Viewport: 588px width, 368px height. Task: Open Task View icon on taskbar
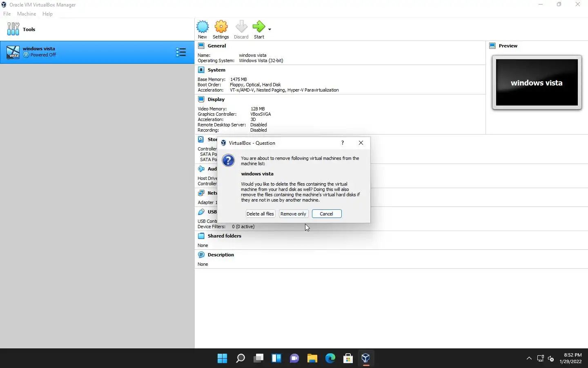pyautogui.click(x=258, y=359)
